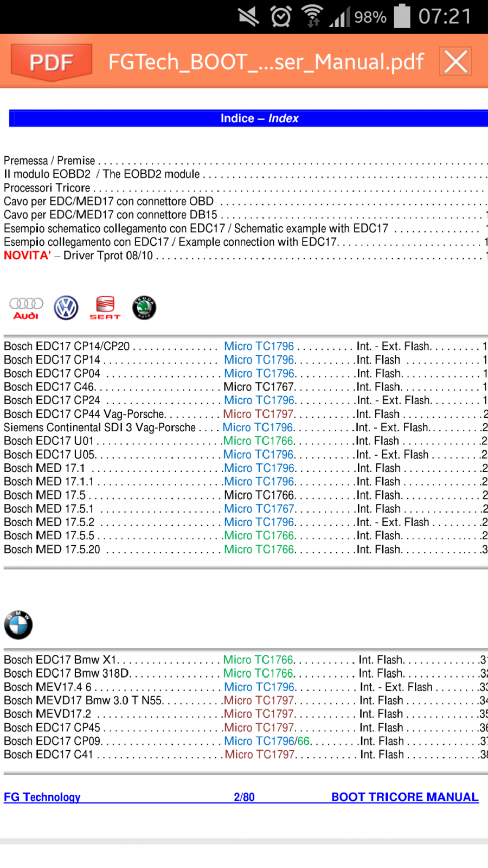Select Siemens Continental SDI 3 Vag-Porsche row

[x=246, y=427]
